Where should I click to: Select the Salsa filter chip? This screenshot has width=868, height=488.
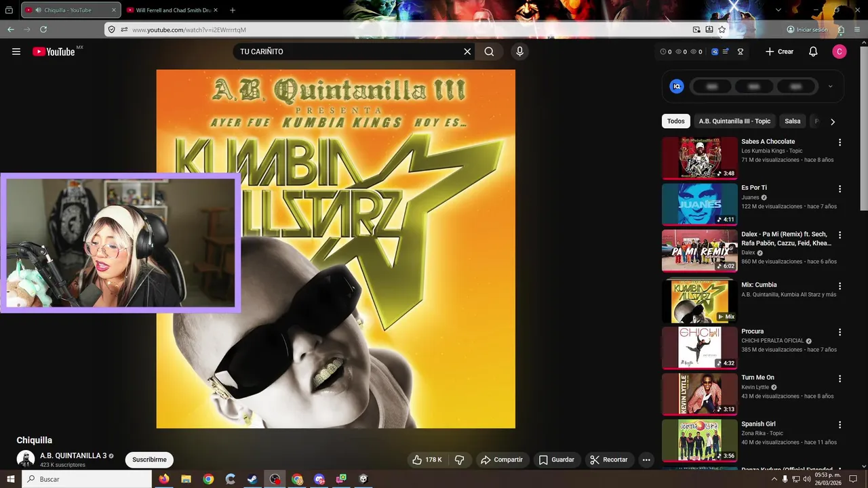click(x=793, y=121)
